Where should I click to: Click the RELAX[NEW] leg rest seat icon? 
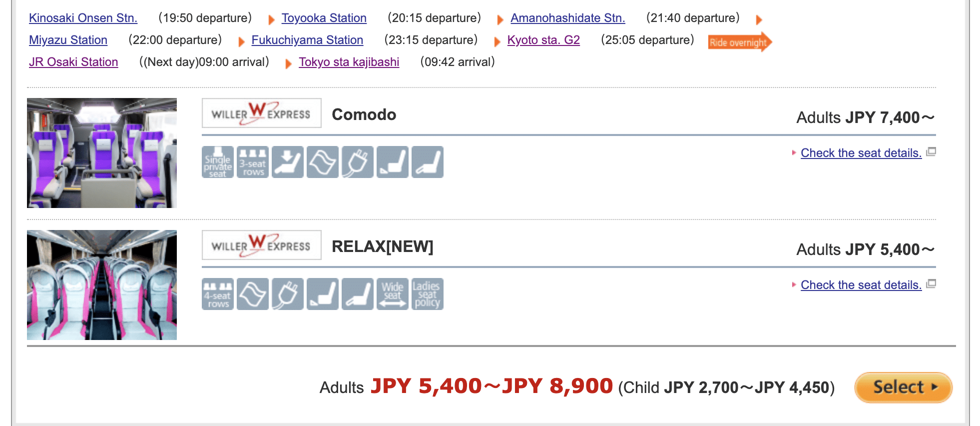point(358,294)
